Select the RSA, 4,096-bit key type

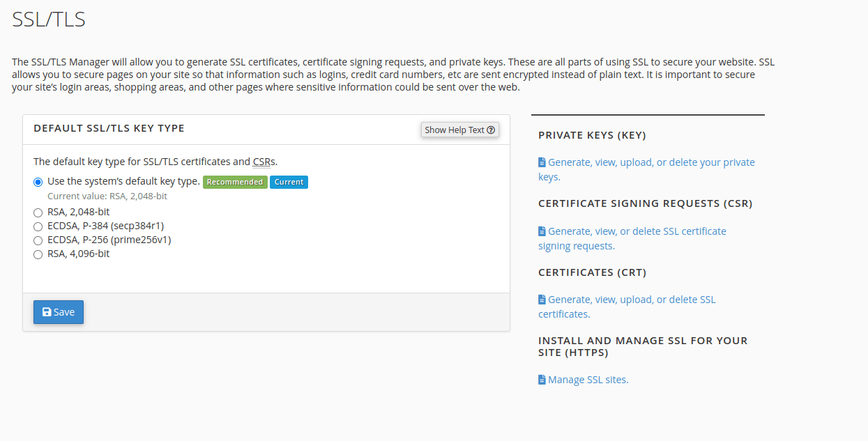pos(38,254)
